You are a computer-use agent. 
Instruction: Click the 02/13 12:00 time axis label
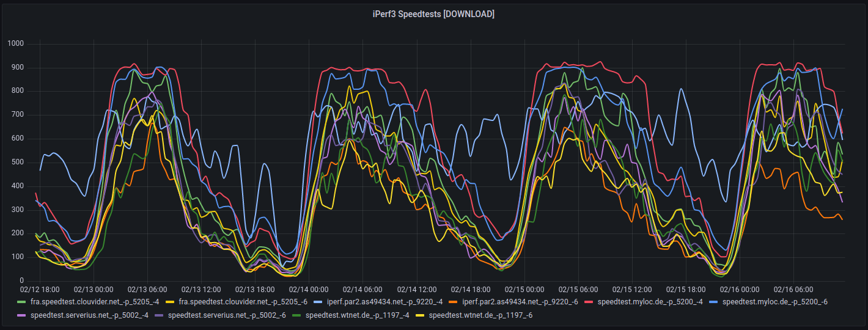point(201,289)
